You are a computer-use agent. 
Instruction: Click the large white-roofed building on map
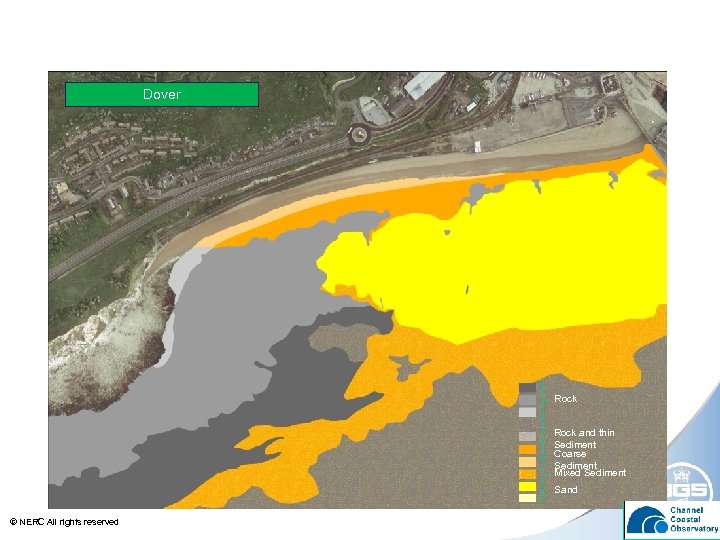[x=424, y=85]
